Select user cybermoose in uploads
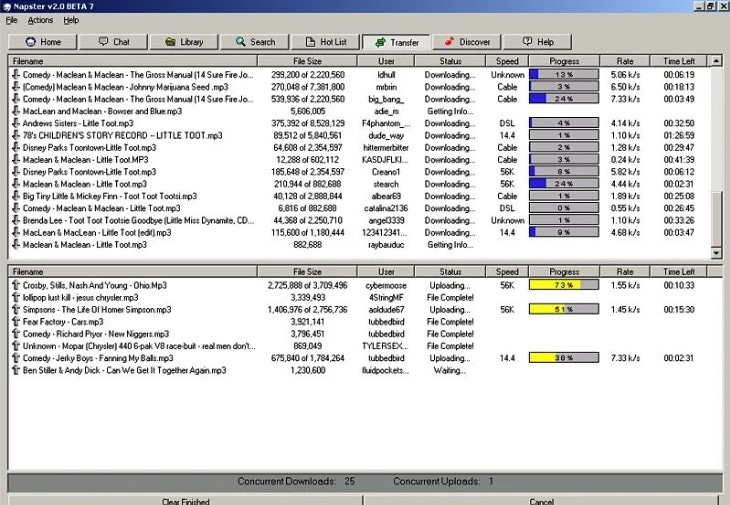This screenshot has height=505, width=730. [x=386, y=285]
